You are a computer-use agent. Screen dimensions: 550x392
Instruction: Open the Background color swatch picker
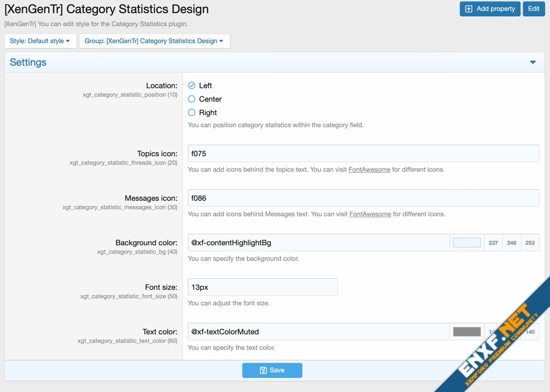[x=467, y=243]
